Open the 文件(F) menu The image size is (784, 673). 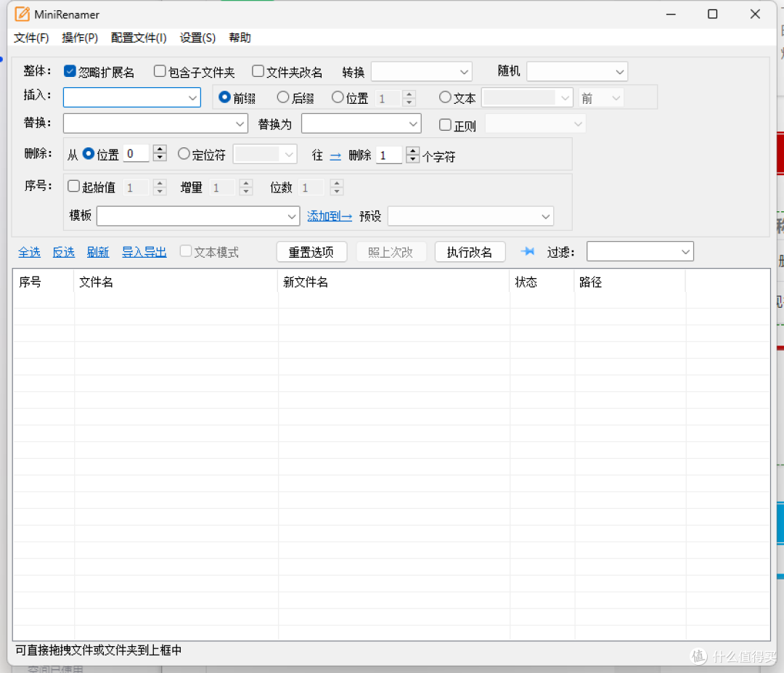(x=31, y=38)
